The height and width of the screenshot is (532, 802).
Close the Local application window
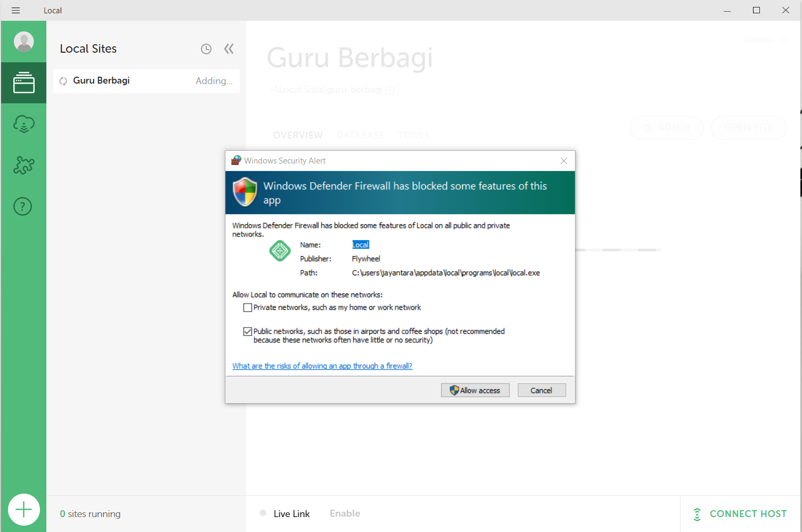(785, 10)
